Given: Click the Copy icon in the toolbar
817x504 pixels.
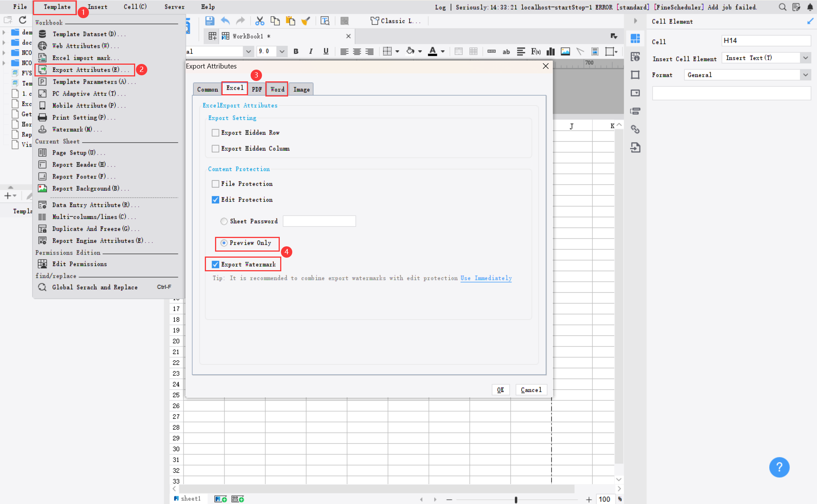Looking at the screenshot, I should point(275,21).
